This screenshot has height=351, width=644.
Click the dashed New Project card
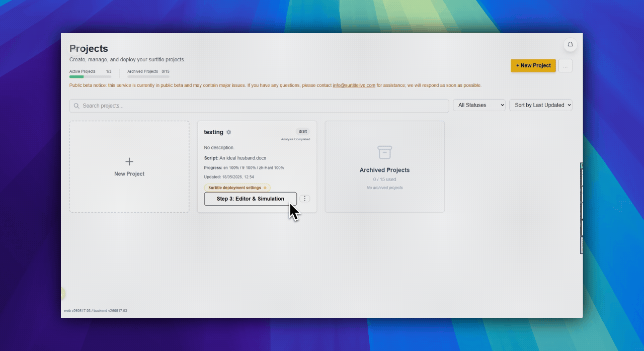pyautogui.click(x=129, y=166)
